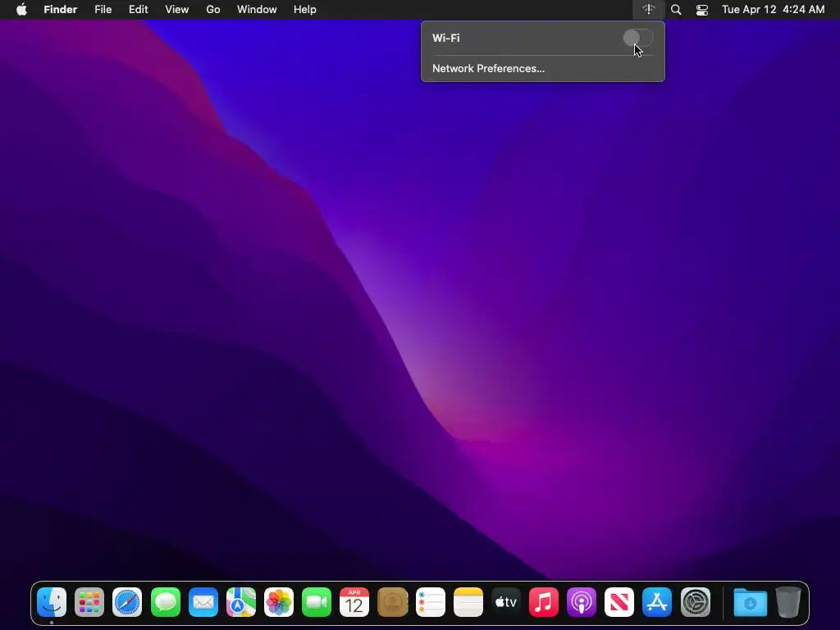This screenshot has height=630, width=840.
Task: Open System Preferences from the Dock
Action: click(x=696, y=602)
